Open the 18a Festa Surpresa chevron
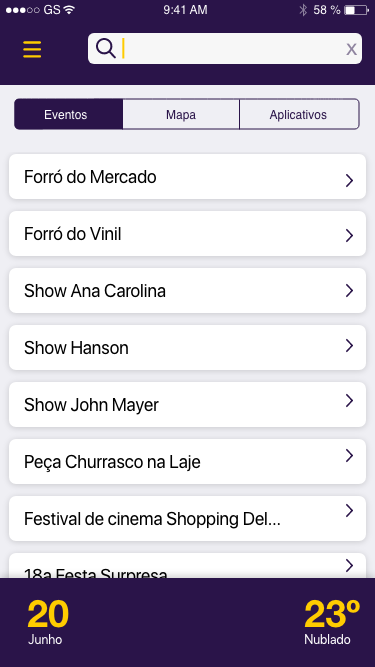 (349, 565)
